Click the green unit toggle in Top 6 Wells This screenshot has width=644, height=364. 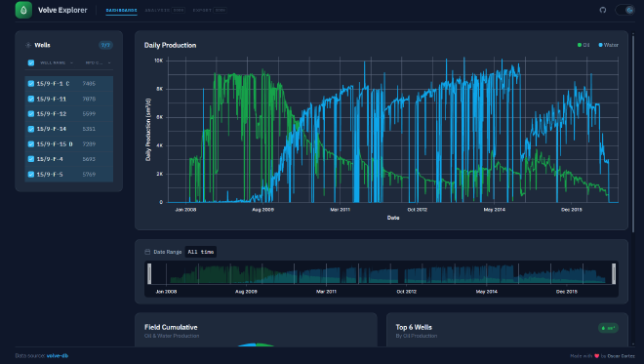608,328
